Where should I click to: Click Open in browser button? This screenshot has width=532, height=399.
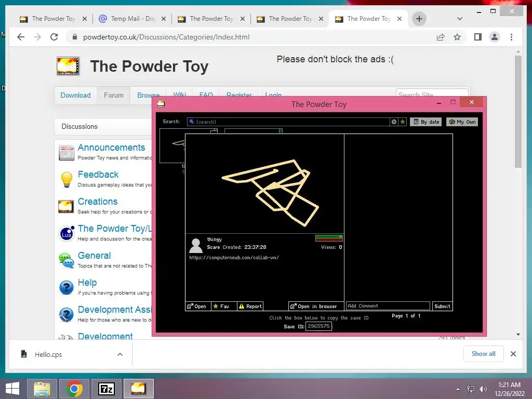[x=316, y=306]
